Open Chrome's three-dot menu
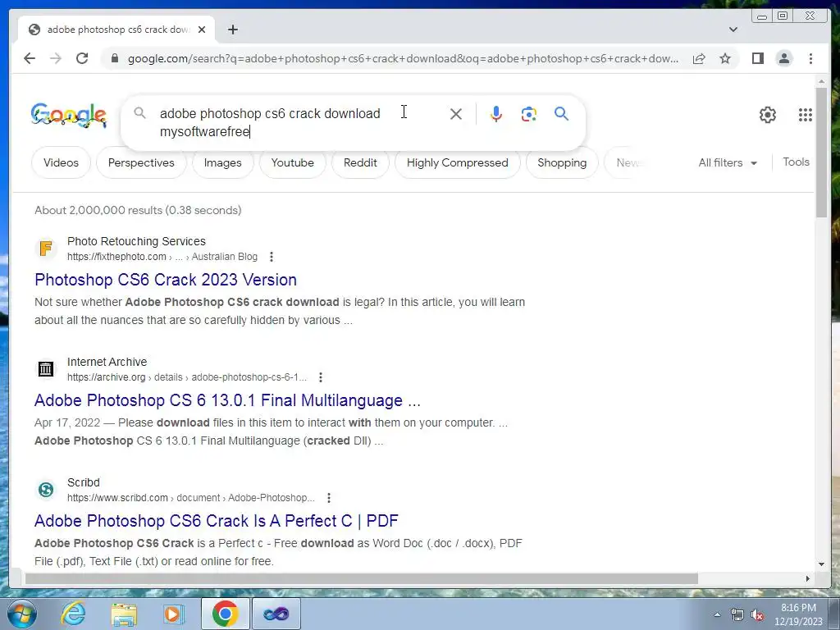 click(x=810, y=58)
